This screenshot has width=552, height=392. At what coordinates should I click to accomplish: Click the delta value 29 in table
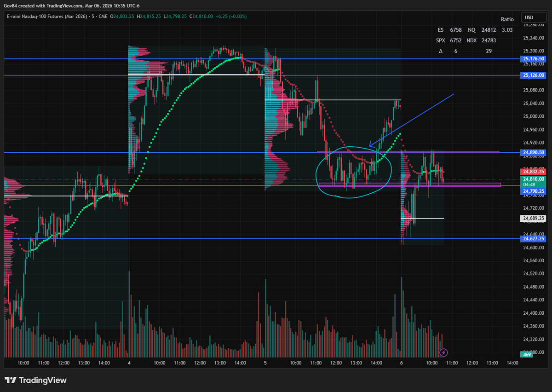489,51
